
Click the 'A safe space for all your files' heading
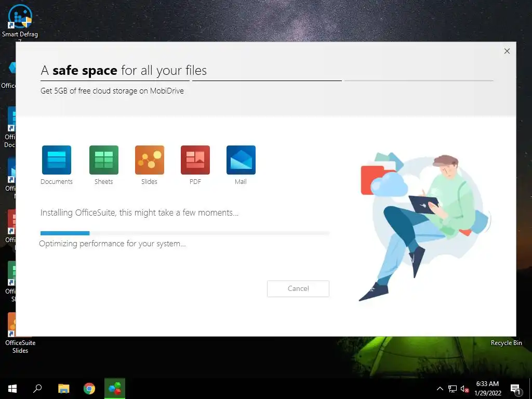(124, 70)
